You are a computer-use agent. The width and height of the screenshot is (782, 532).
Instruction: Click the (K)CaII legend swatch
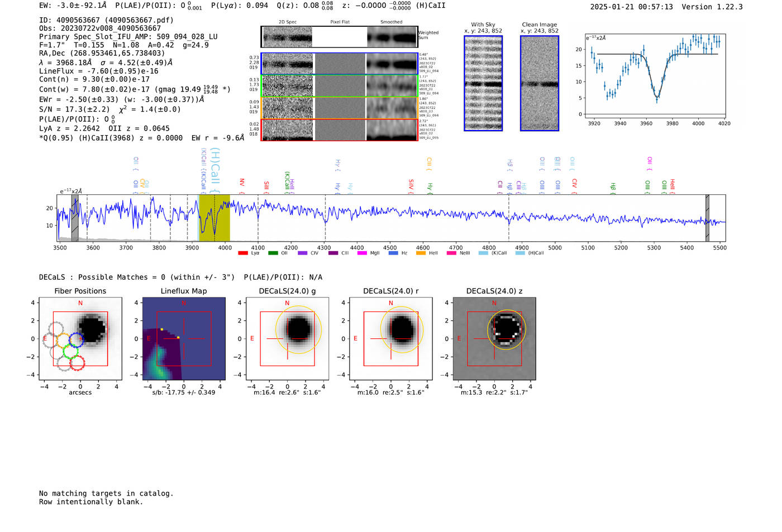coord(483,253)
